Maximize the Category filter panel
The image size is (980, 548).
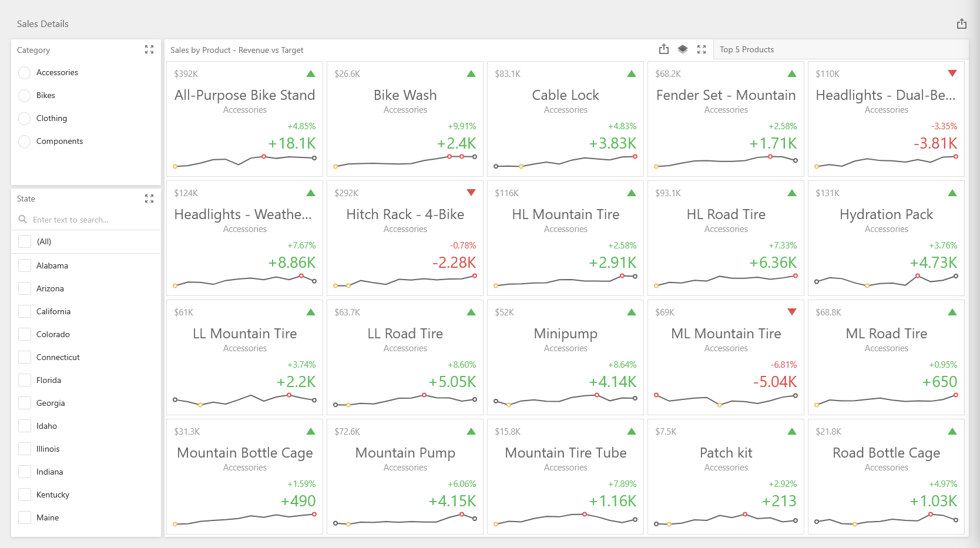(149, 50)
